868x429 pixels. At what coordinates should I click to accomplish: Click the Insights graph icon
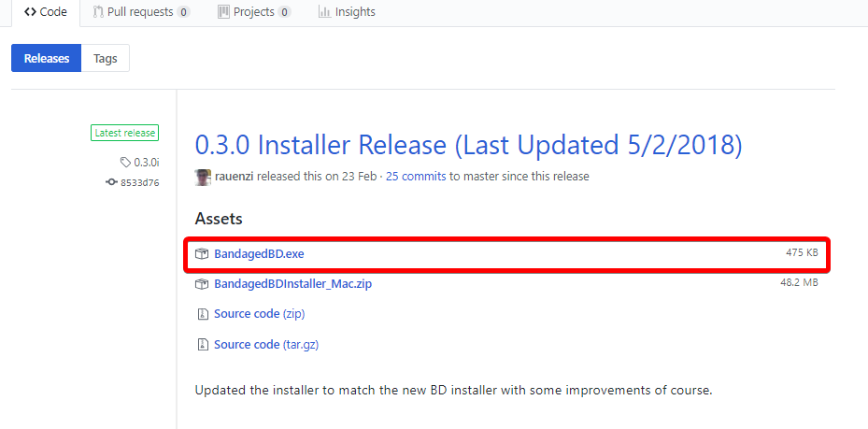pyautogui.click(x=324, y=11)
